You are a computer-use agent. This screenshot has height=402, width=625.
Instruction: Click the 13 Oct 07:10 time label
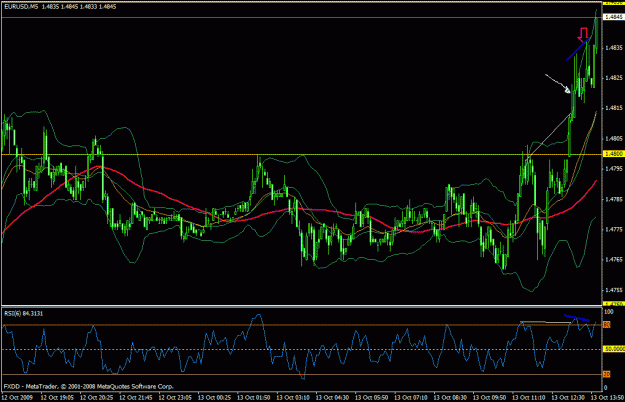pos(411,398)
